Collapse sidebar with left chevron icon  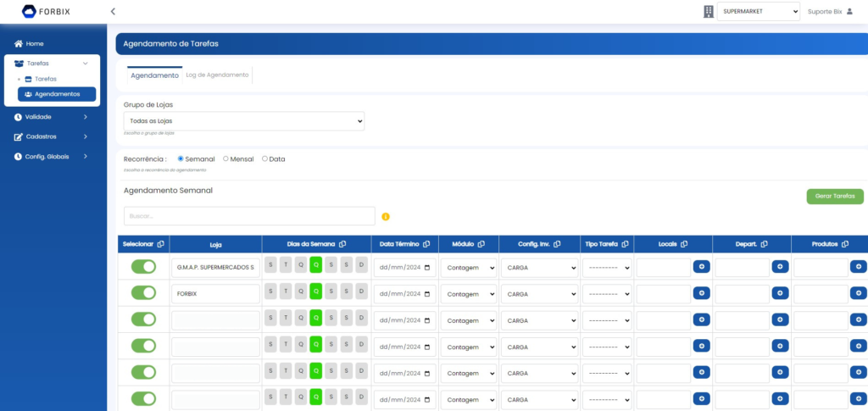[113, 11]
